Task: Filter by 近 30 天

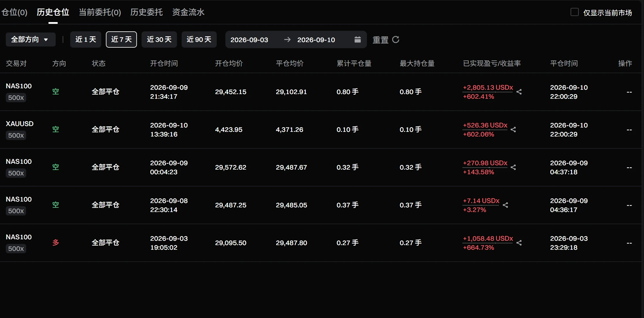Action: pos(159,39)
